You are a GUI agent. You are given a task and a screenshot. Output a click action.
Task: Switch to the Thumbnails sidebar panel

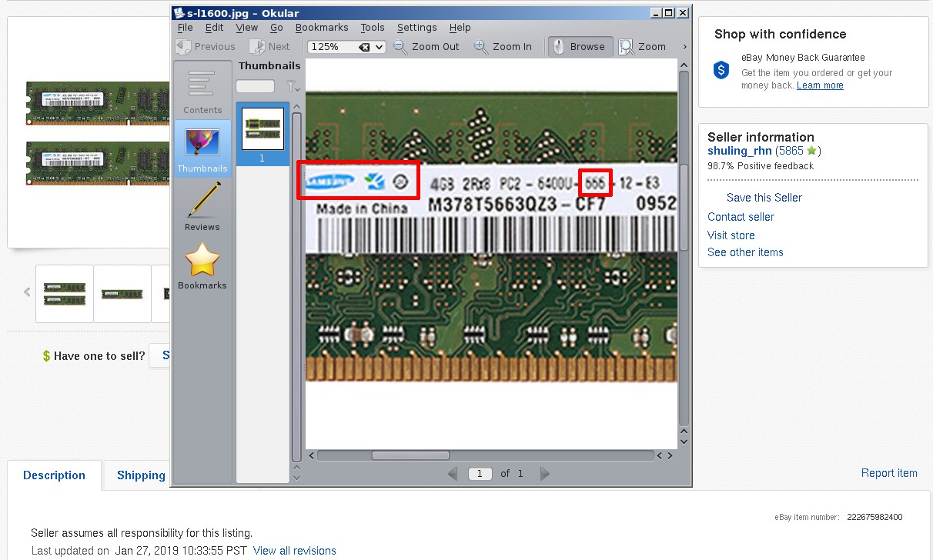pos(202,148)
